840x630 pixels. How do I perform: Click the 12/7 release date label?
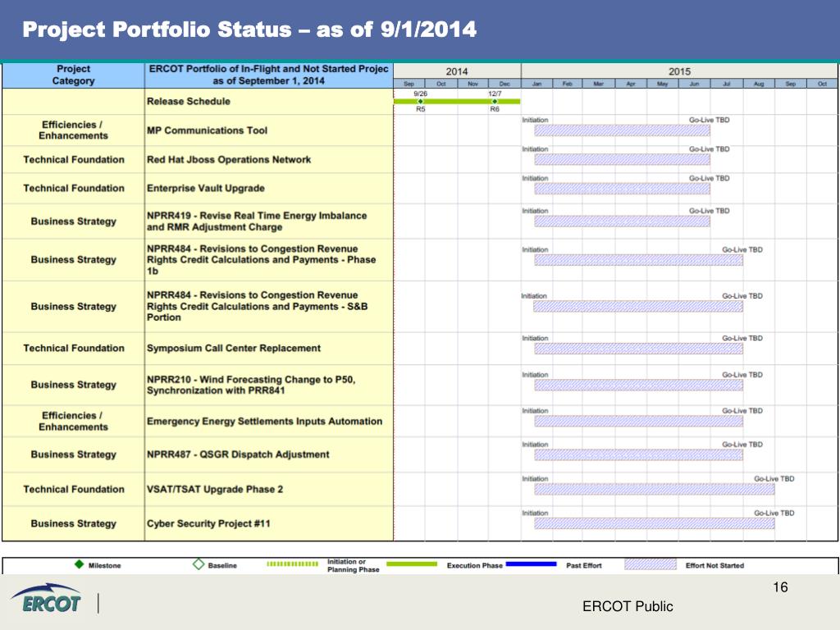[x=495, y=94]
